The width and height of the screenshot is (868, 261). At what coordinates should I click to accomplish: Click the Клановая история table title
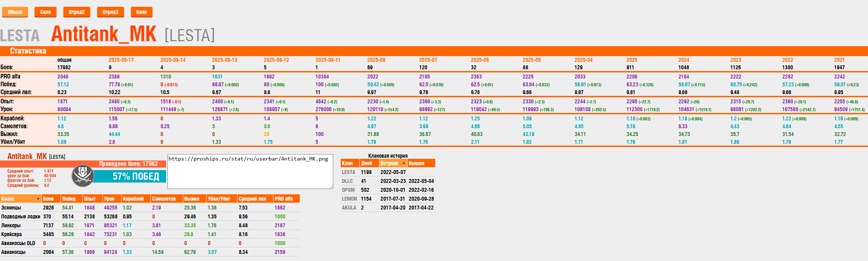(388, 156)
